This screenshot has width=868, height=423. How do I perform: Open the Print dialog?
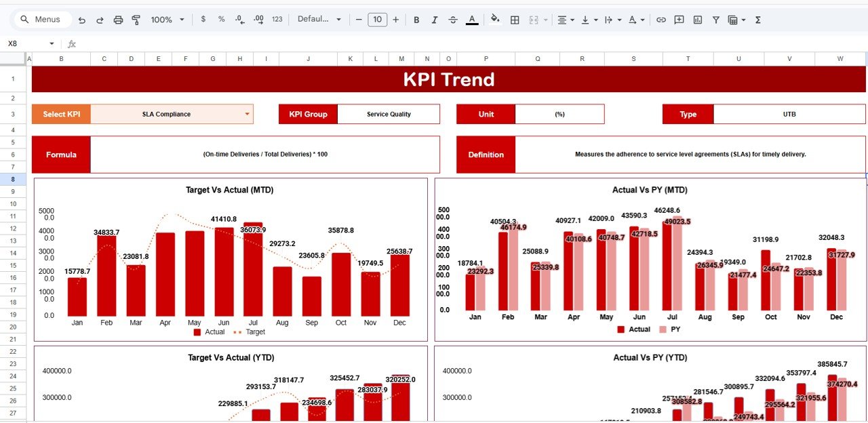118,20
